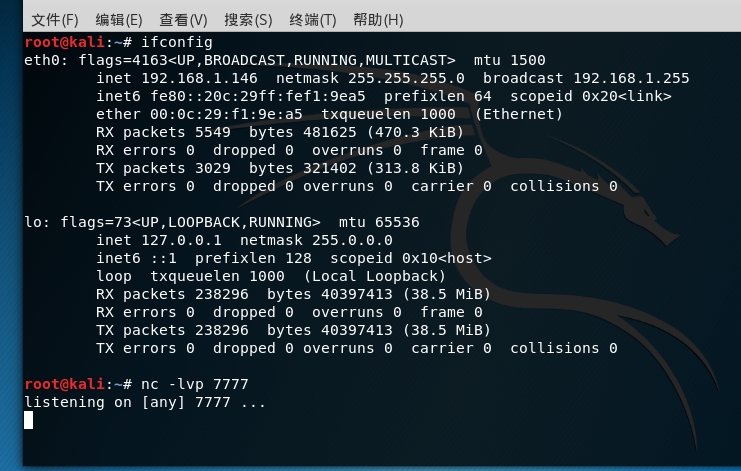Click the typed ifconfig command
Image resolution: width=741 pixels, height=471 pixels.
pyautogui.click(x=176, y=42)
